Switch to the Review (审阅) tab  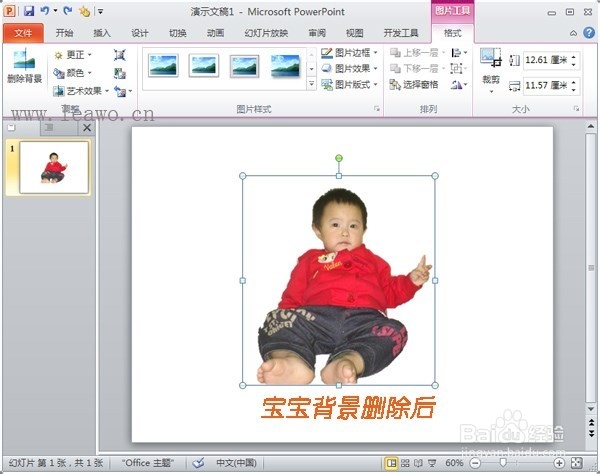point(317,33)
